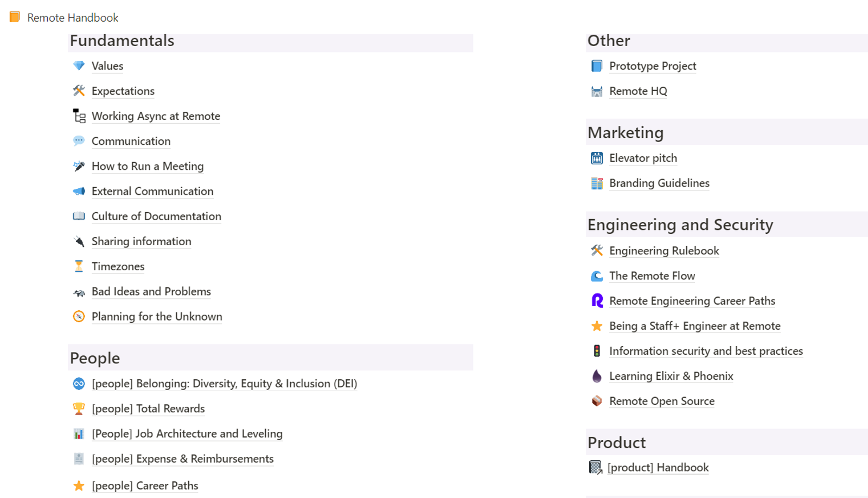The image size is (868, 498).
Task: Open the Engineering Rulebook page
Action: (x=664, y=251)
